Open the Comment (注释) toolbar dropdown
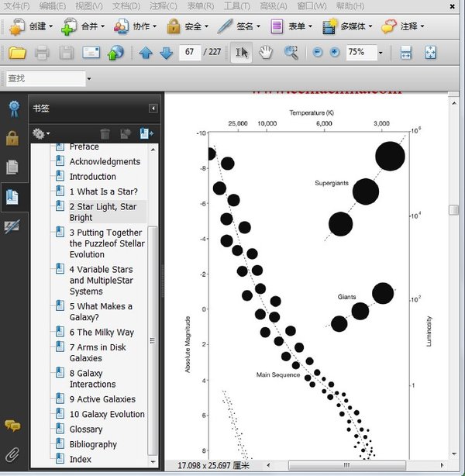The height and width of the screenshot is (476, 465). (x=403, y=26)
